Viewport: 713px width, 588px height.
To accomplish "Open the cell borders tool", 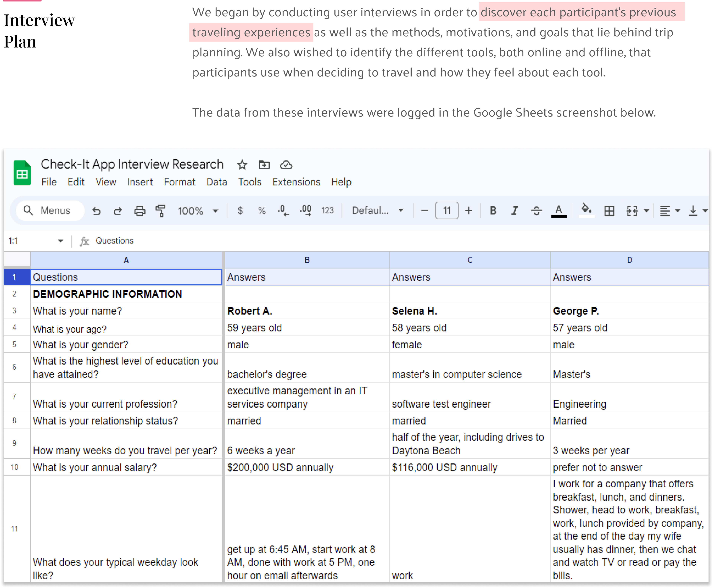I will 609,211.
